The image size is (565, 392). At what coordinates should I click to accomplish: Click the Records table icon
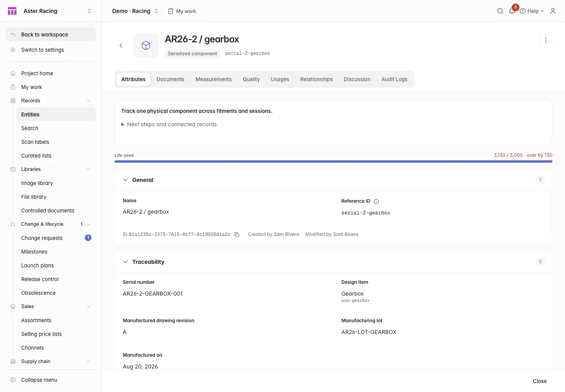click(13, 101)
